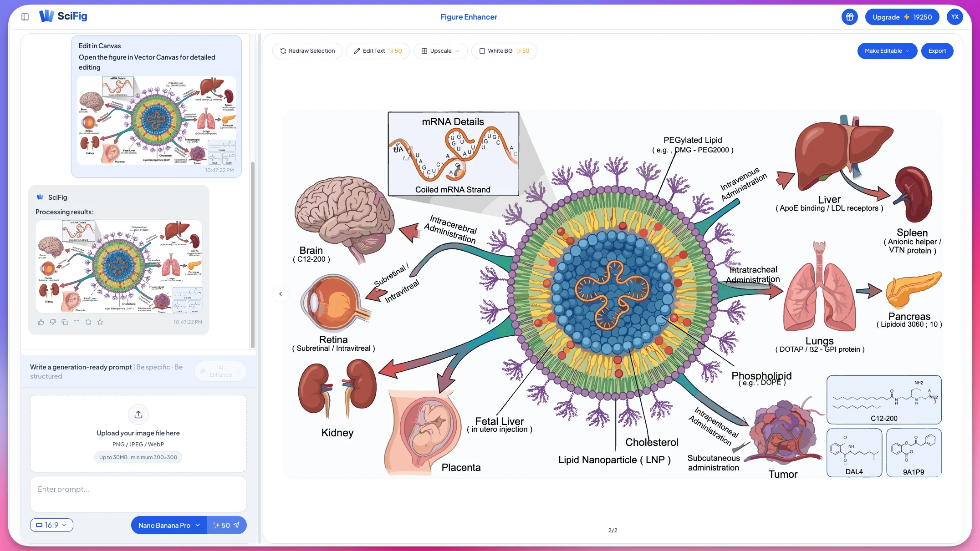
Task: Regenerate the processing result
Action: [x=88, y=322]
